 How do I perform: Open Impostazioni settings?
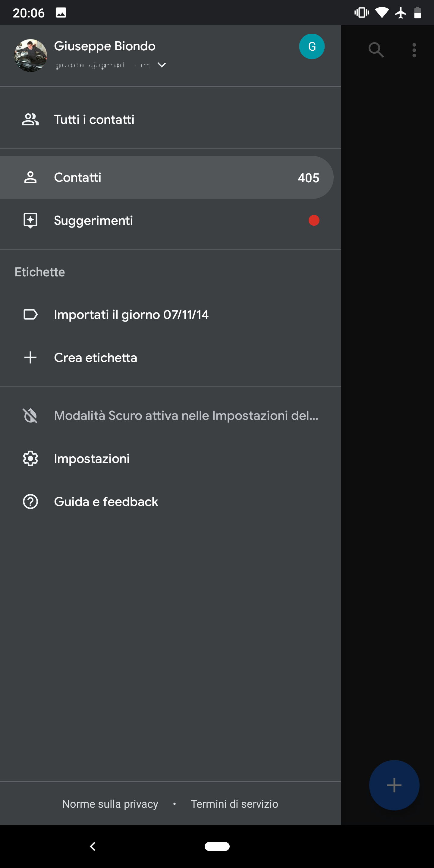(x=170, y=459)
